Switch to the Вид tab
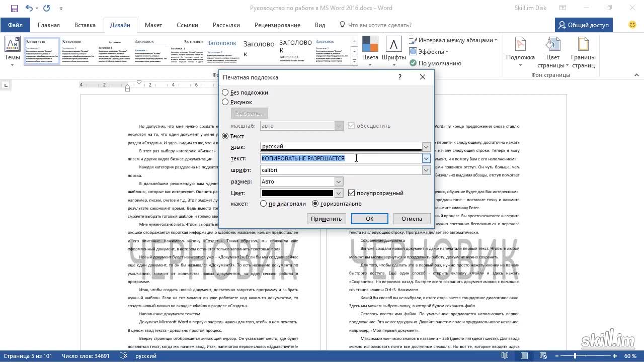644x362 pixels. pyautogui.click(x=320, y=25)
